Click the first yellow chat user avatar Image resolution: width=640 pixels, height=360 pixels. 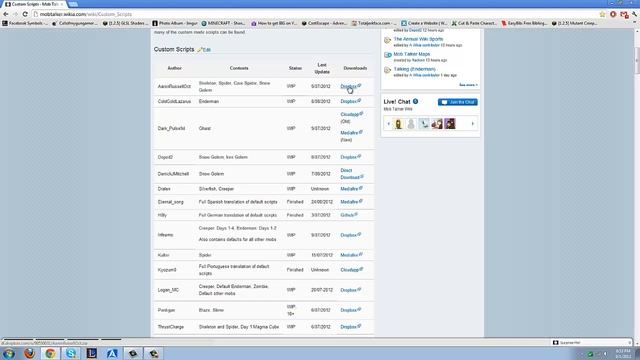(398, 124)
